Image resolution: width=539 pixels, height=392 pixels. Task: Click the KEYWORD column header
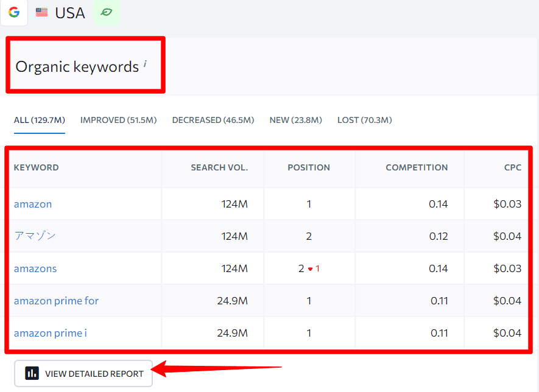(36, 167)
